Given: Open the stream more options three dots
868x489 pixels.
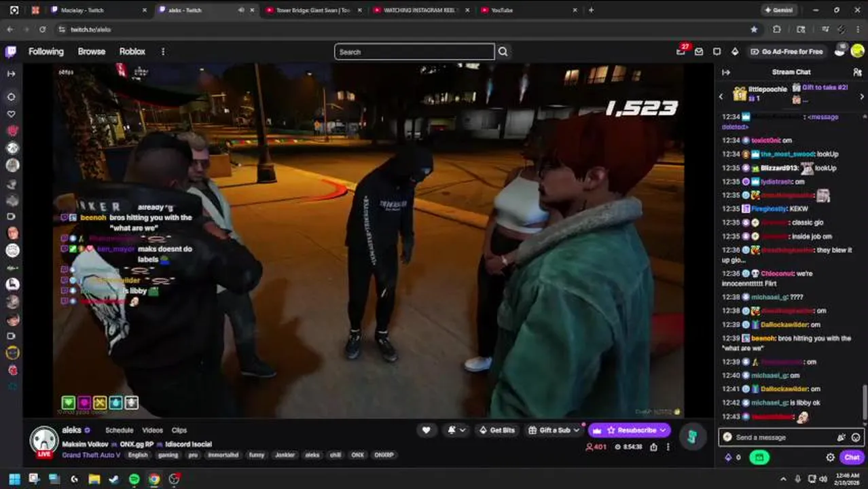Looking at the screenshot, I should pos(668,447).
